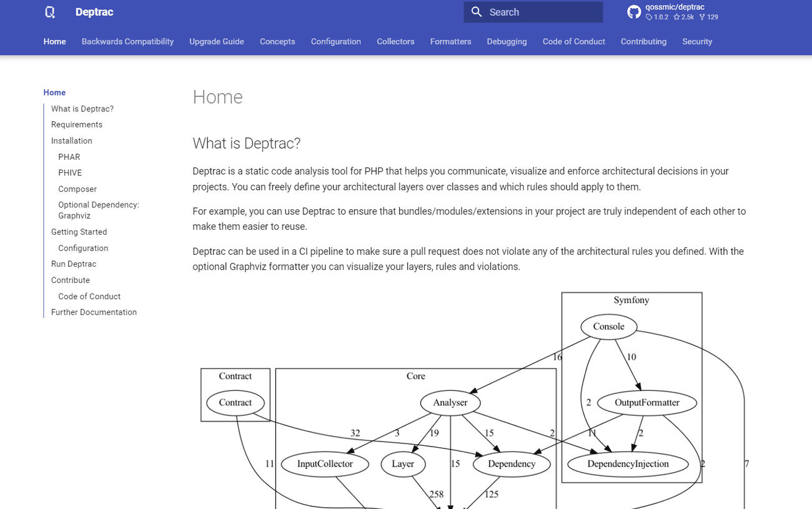Jump to Requirements section in sidebar

tap(77, 124)
